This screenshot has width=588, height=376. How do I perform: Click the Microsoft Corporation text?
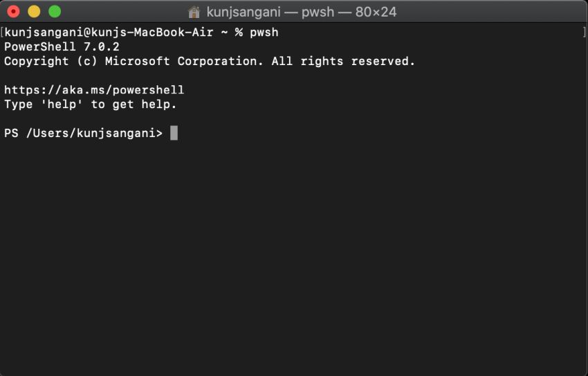[184, 61]
